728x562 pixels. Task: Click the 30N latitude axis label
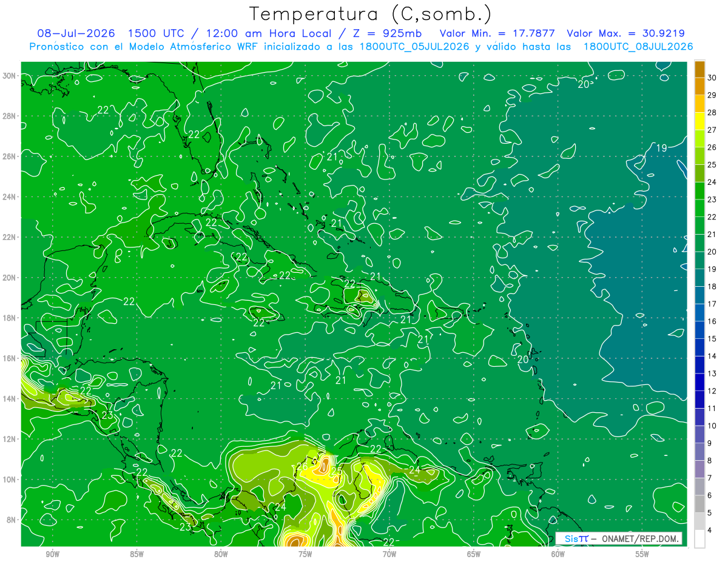click(x=9, y=76)
